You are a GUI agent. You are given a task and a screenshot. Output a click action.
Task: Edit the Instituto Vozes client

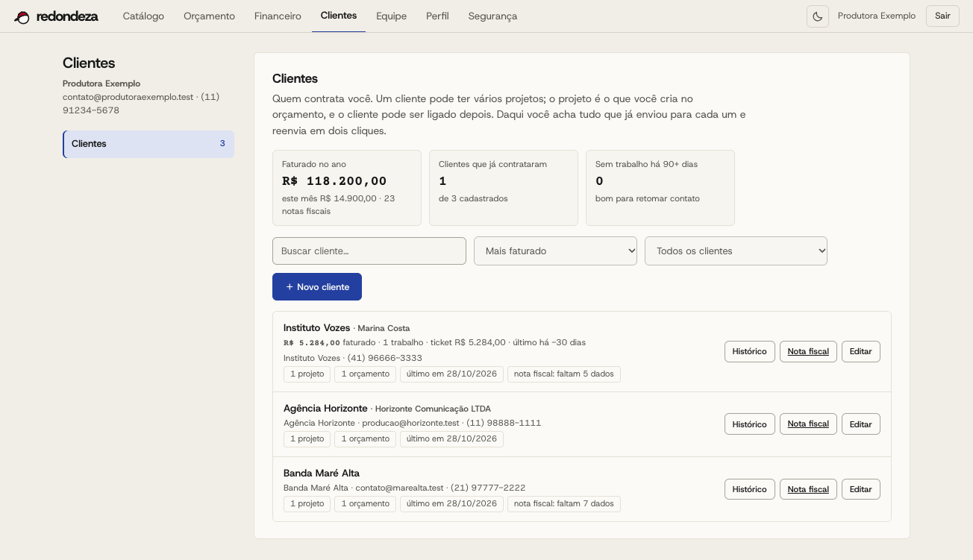(861, 351)
